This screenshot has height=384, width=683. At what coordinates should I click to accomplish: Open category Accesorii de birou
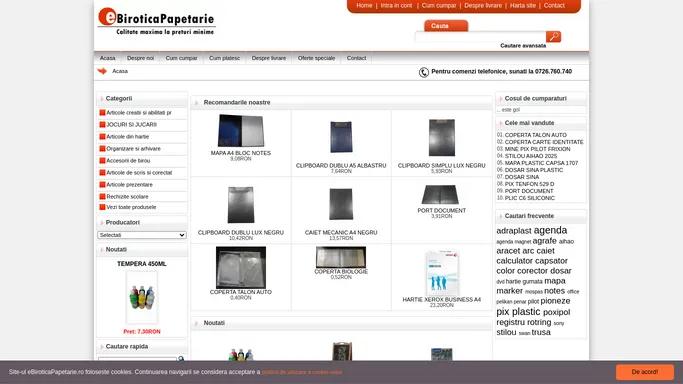click(128, 161)
